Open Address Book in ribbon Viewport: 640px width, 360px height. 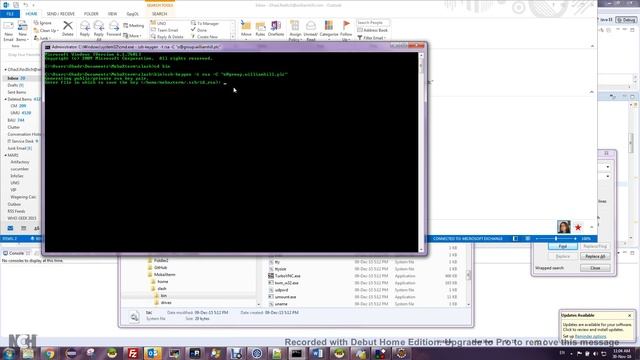point(372,30)
